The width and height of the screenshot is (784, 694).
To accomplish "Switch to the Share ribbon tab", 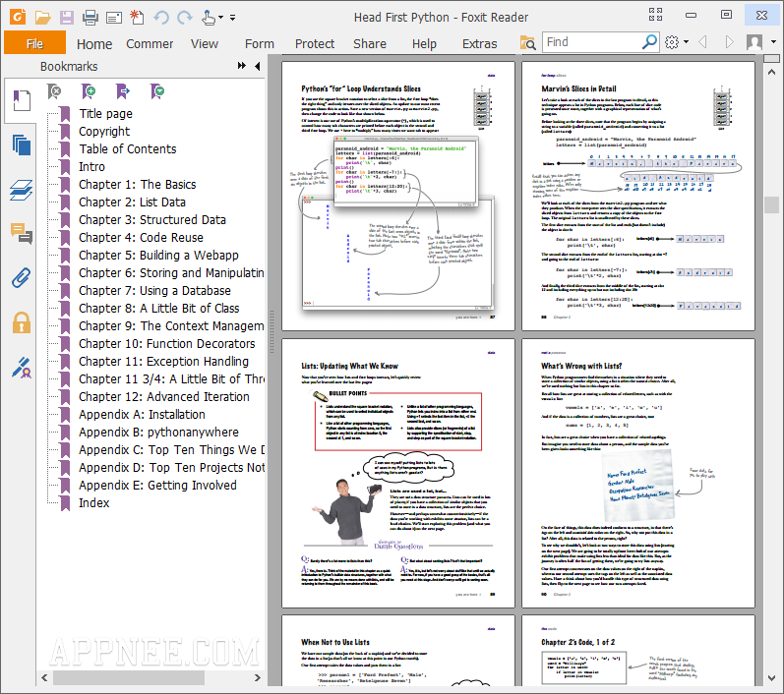I will tap(370, 44).
